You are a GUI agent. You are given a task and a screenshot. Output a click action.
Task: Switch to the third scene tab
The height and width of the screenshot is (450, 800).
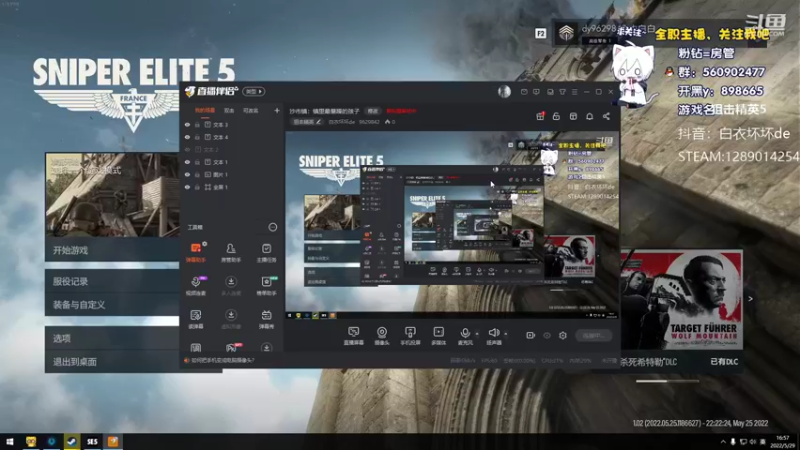point(251,110)
